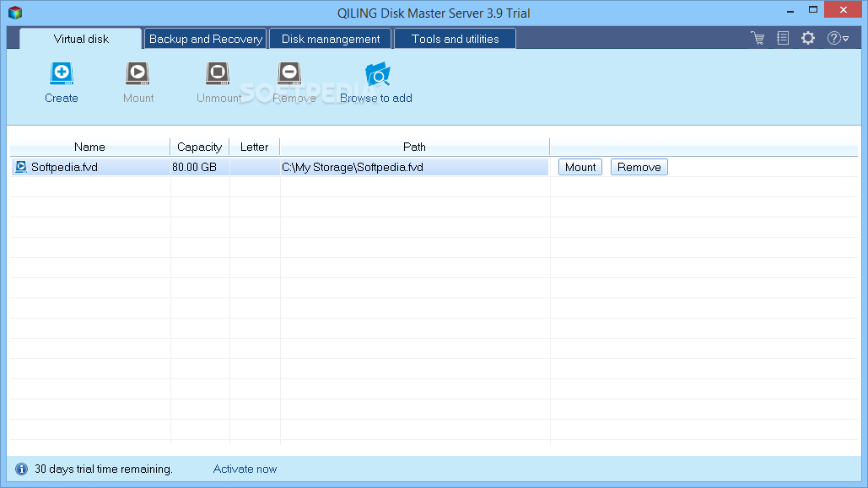Open the Backup and Recovery tab
This screenshot has width=868, height=488.
(205, 39)
